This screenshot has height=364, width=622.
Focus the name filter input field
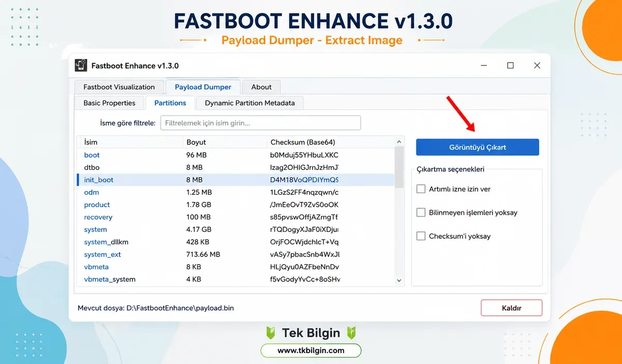pos(261,123)
